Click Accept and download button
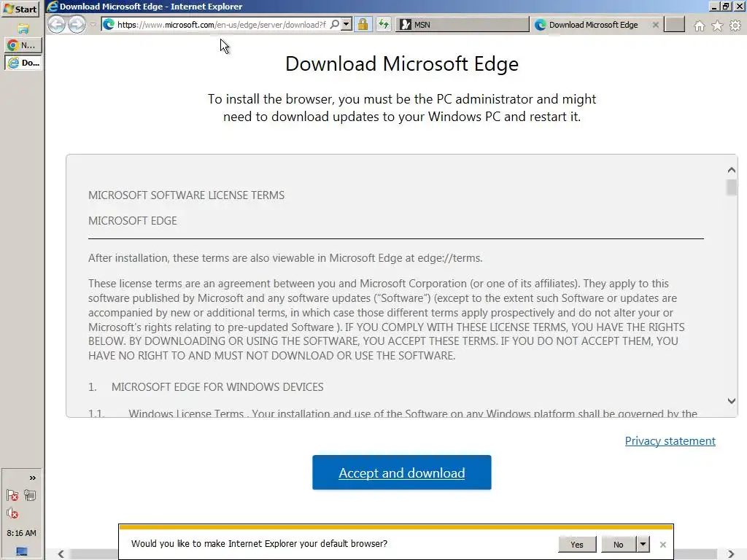The width and height of the screenshot is (747, 560). [x=402, y=472]
